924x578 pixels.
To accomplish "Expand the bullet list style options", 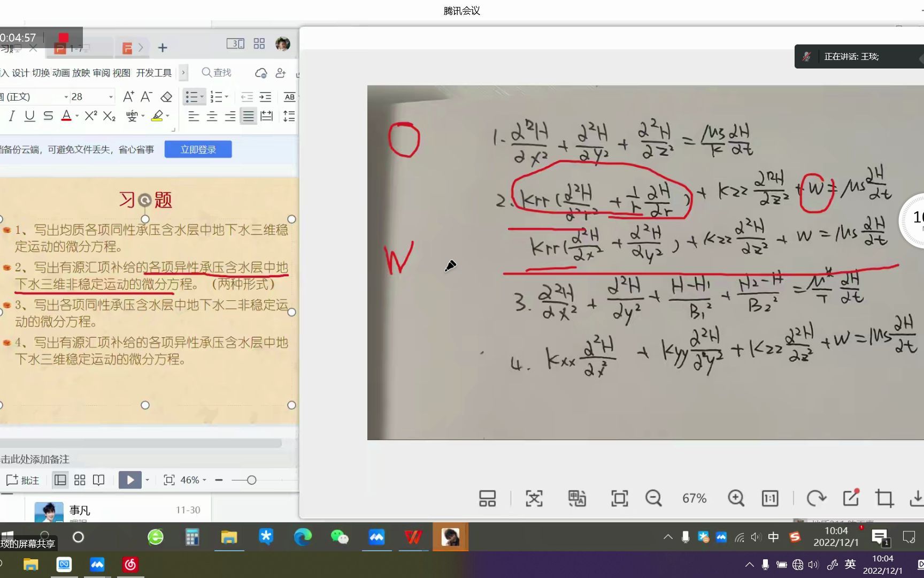I will tap(202, 97).
